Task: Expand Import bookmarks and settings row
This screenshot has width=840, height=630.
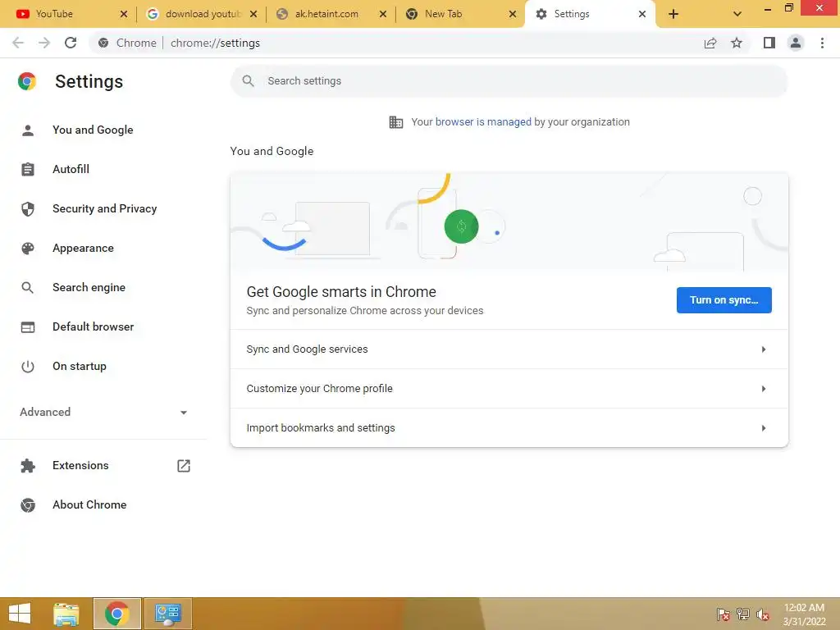Action: pos(509,427)
